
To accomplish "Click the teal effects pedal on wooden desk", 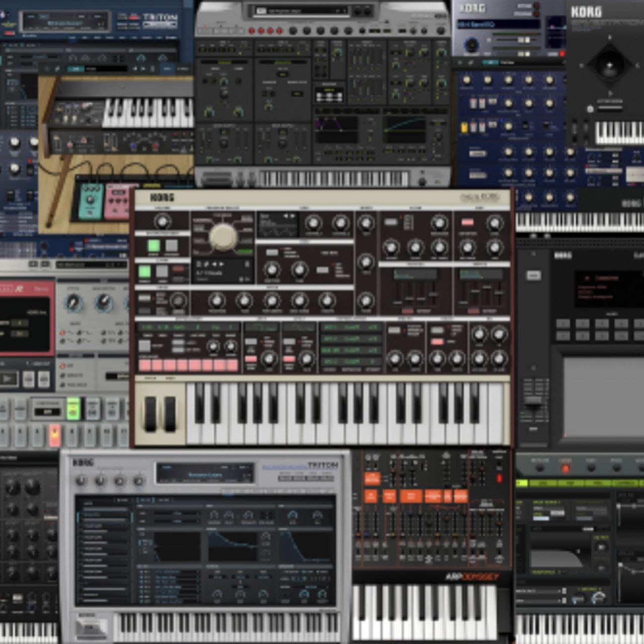I will tap(90, 202).
